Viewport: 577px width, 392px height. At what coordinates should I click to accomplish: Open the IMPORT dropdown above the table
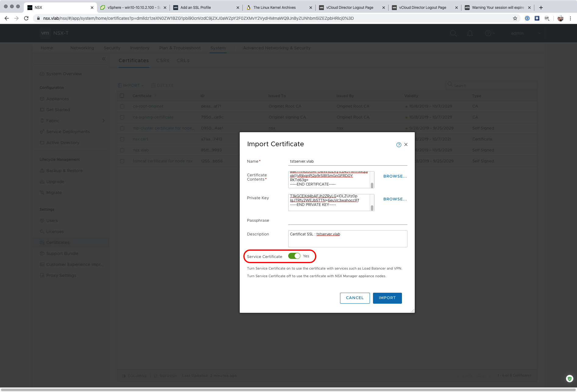131,86
